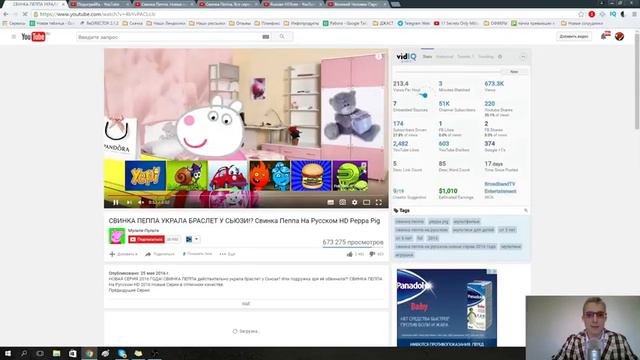Bookmark page with star icon
Screen dimensions: 640x360
(581, 14)
